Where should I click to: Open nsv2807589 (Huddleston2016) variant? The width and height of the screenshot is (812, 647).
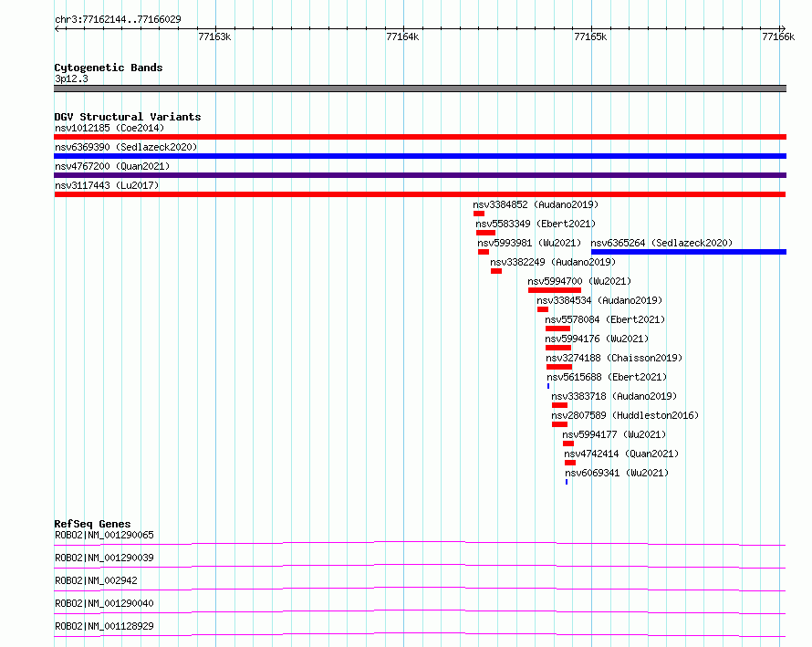tap(625, 415)
